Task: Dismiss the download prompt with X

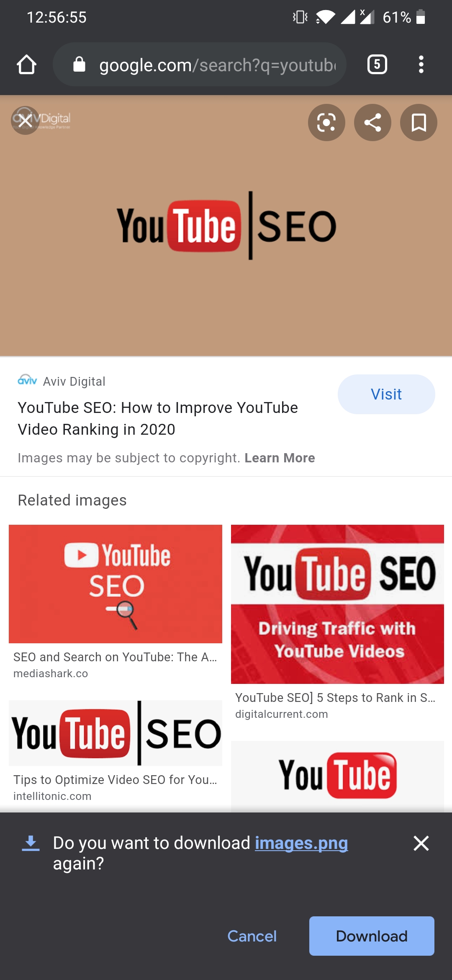Action: point(421,843)
